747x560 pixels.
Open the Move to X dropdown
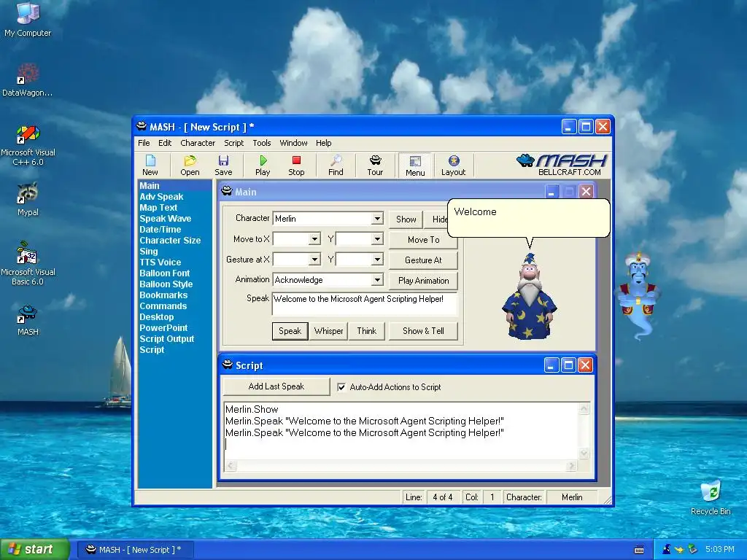314,238
